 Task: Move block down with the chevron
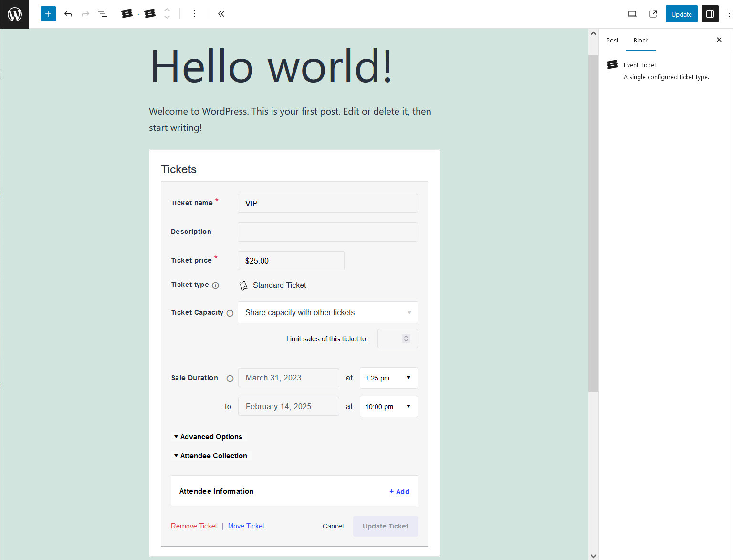(x=167, y=18)
